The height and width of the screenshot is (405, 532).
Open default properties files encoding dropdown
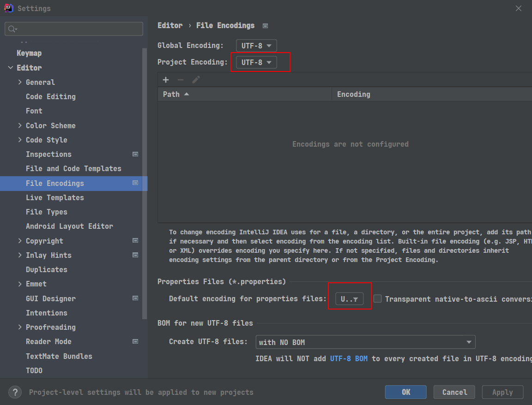[350, 299]
